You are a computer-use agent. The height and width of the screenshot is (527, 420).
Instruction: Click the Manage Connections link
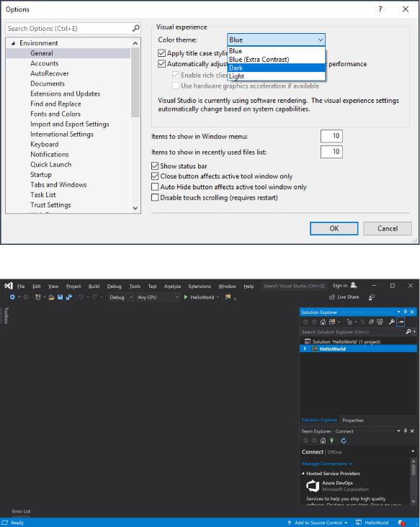tap(324, 464)
